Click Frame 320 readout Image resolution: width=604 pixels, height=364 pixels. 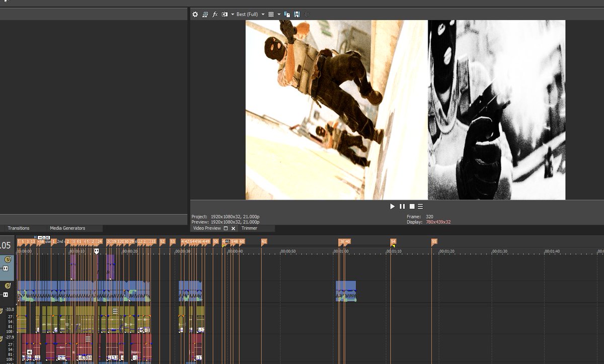pyautogui.click(x=429, y=217)
